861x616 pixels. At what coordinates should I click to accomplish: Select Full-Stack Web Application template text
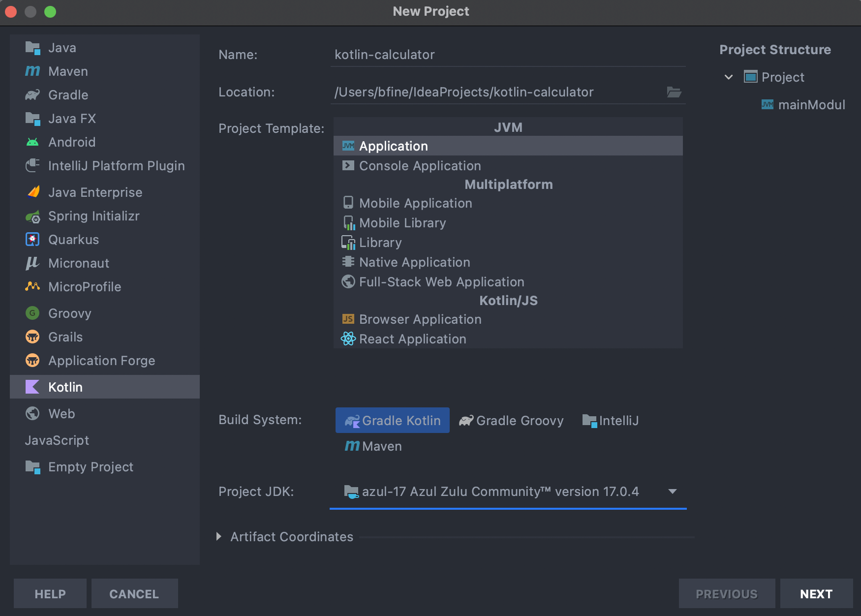(x=442, y=282)
